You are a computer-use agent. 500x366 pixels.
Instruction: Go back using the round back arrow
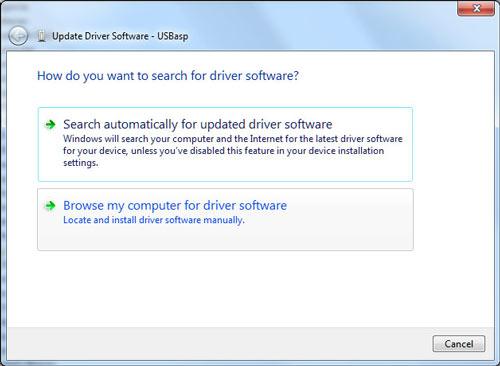pos(18,36)
